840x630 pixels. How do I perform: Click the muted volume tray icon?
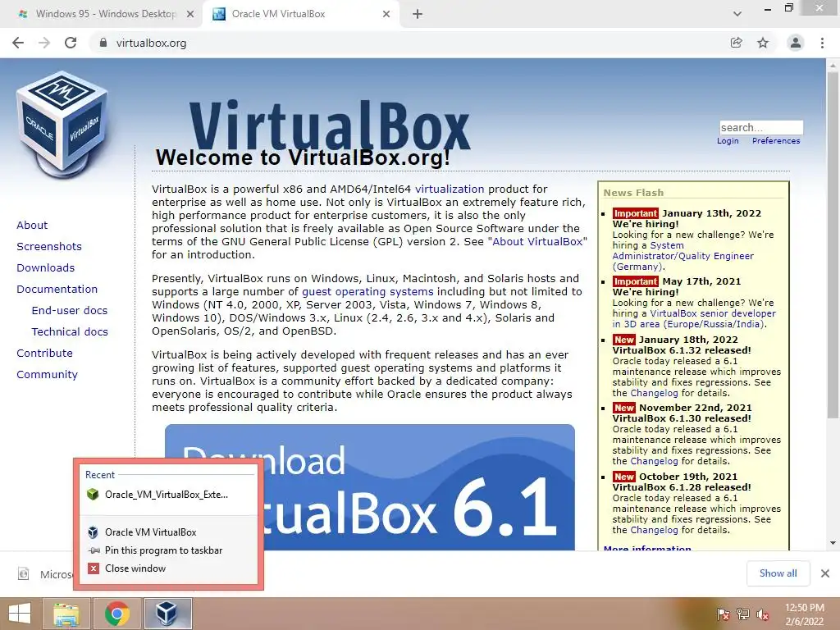pos(762,614)
